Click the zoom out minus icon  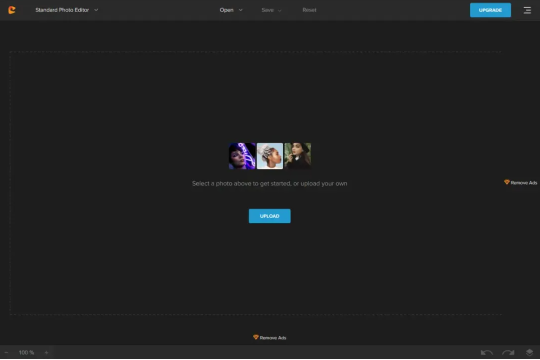(x=6, y=352)
